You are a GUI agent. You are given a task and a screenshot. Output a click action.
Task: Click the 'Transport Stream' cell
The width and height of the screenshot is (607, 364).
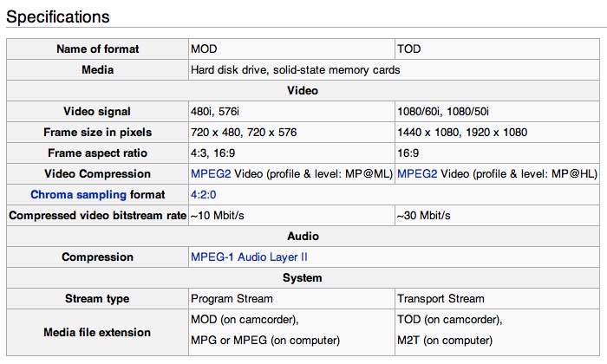tap(497, 299)
